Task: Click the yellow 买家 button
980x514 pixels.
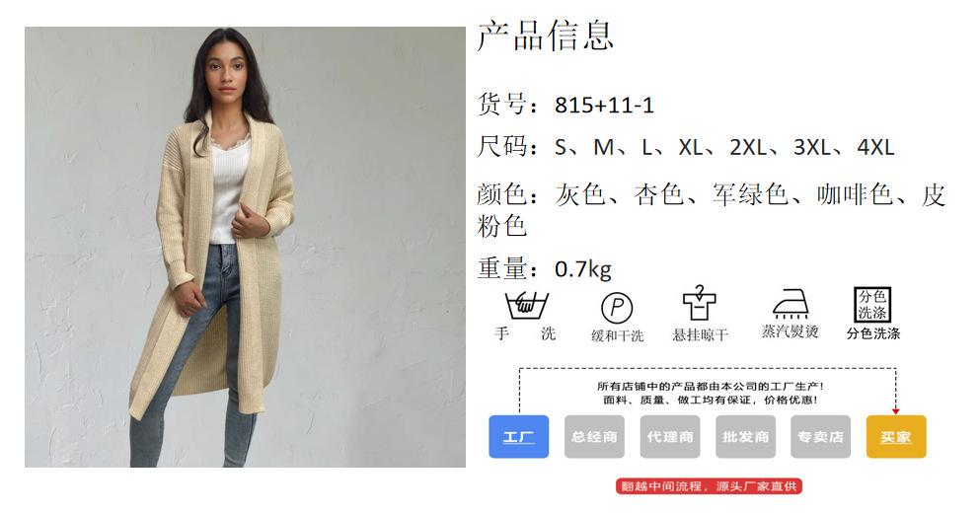Action: 896,437
